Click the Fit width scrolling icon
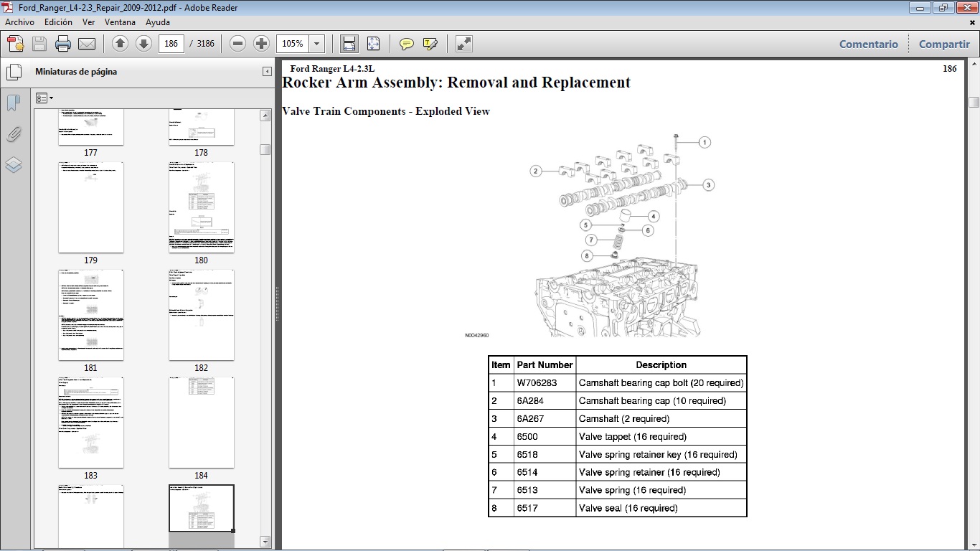 (x=349, y=44)
